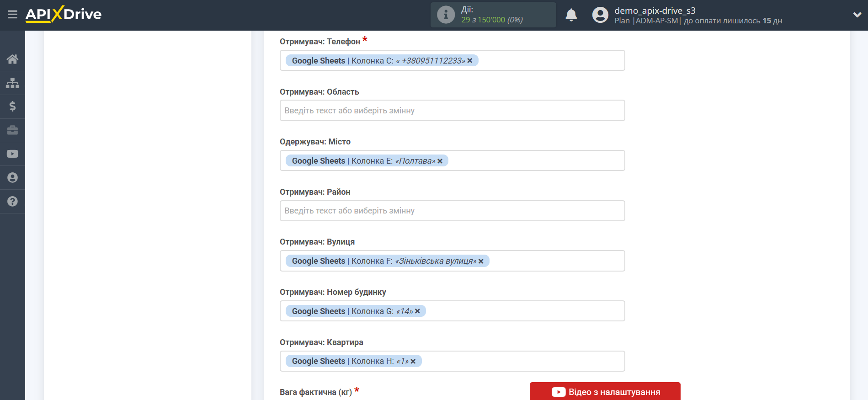Expand the account dropdown chevron
The image size is (868, 400).
click(857, 15)
